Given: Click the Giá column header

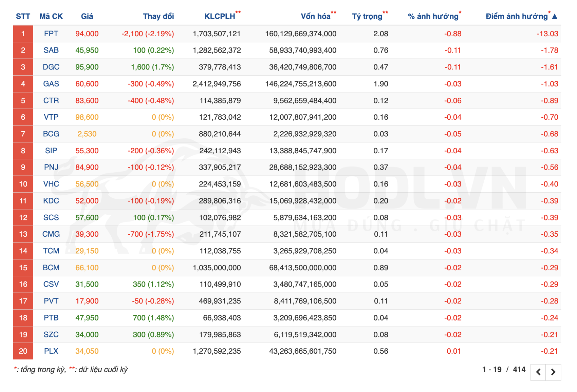Looking at the screenshot, I should coord(87,16).
